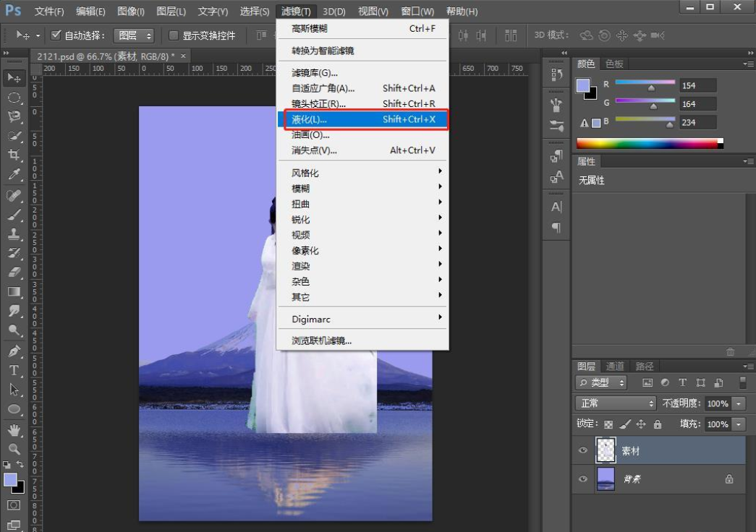The image size is (756, 532).
Task: Click the B color slider
Action: pos(645,119)
